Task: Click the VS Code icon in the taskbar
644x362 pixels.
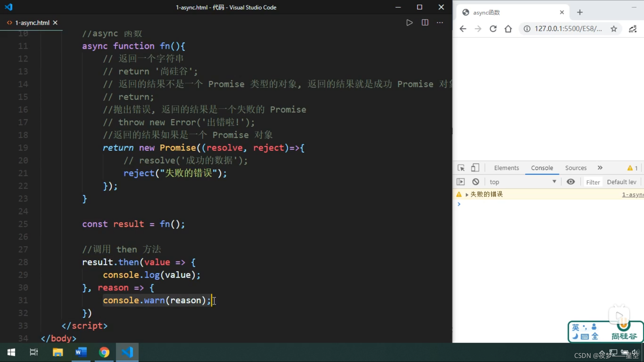Action: [127, 352]
